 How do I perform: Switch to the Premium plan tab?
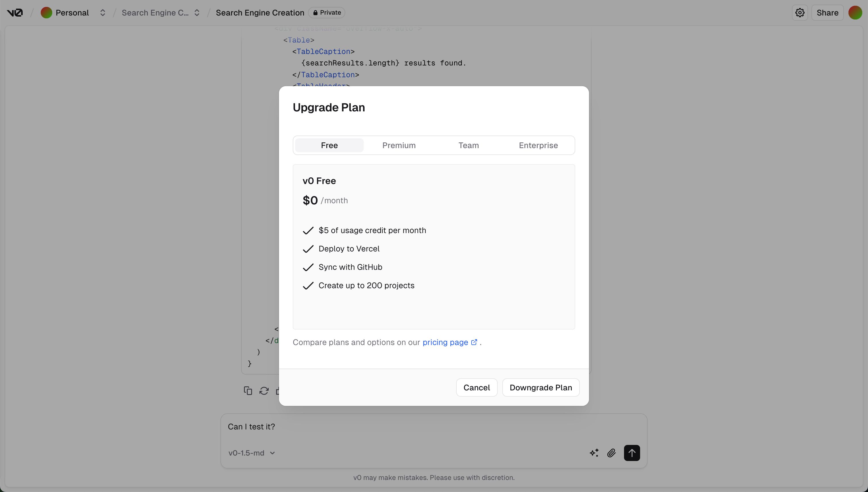pyautogui.click(x=399, y=145)
